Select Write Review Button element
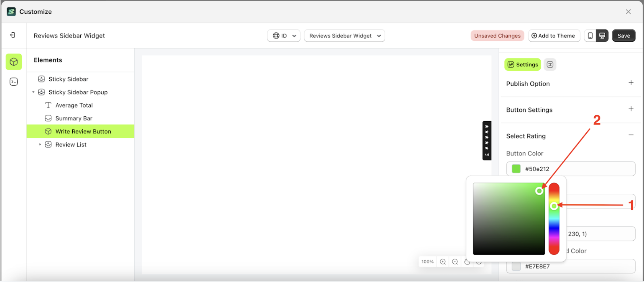 [x=83, y=131]
